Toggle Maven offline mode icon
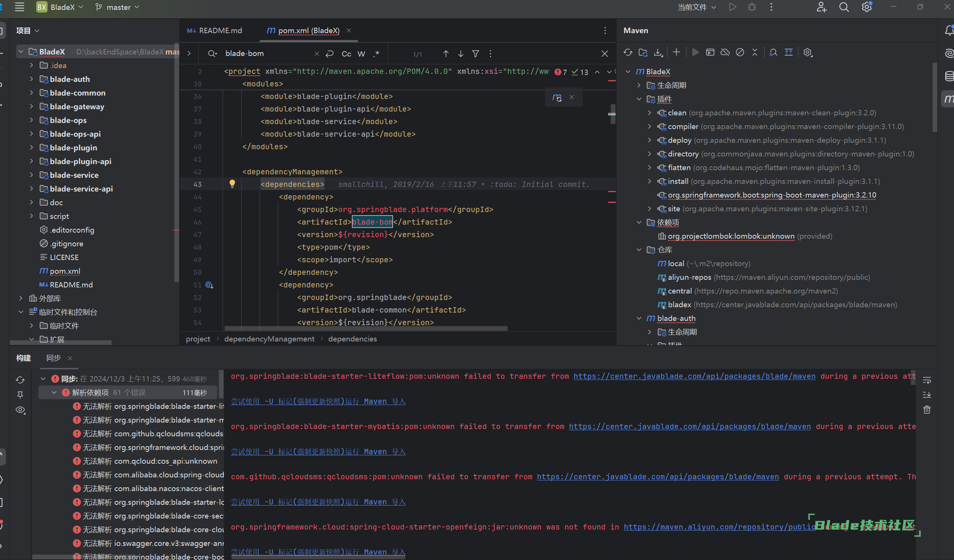Viewport: 954px width, 560px height. coord(725,52)
